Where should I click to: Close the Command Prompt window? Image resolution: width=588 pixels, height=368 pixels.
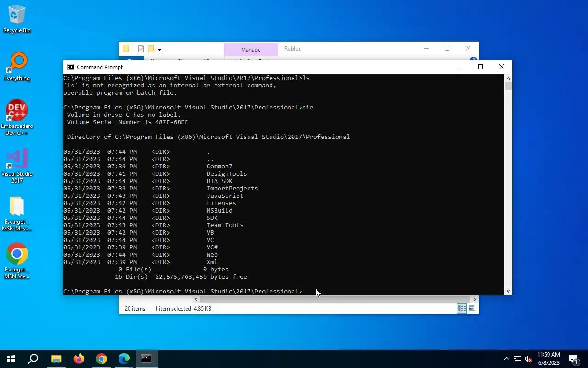502,67
